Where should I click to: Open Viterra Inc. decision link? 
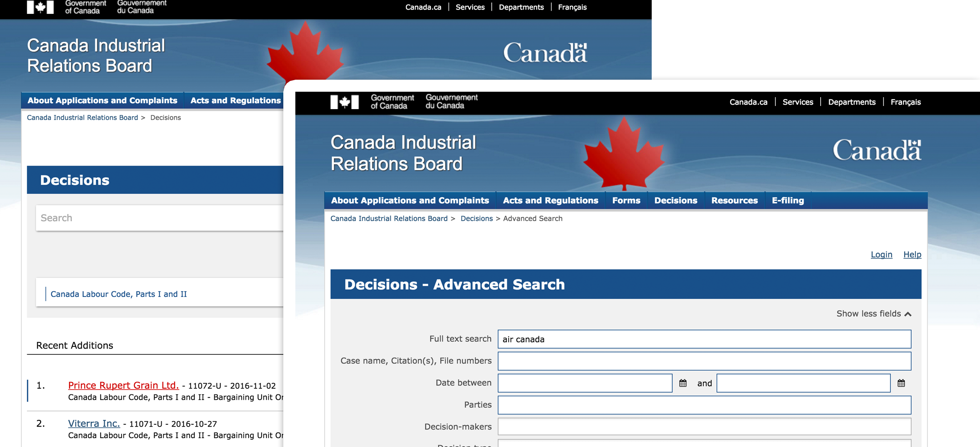[94, 423]
